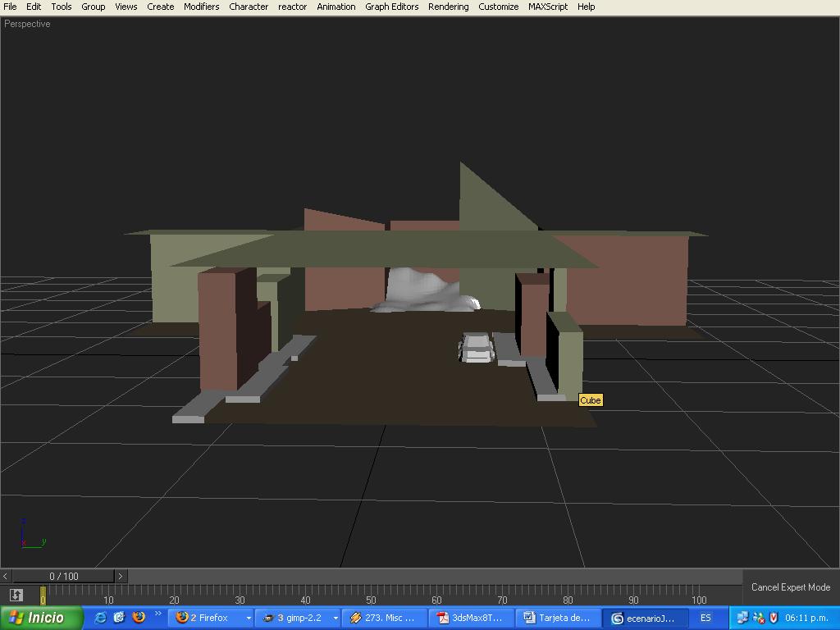Switch to the 3dsMax8T PDF taskbar window
This screenshot has height=630, width=840.
(472, 618)
